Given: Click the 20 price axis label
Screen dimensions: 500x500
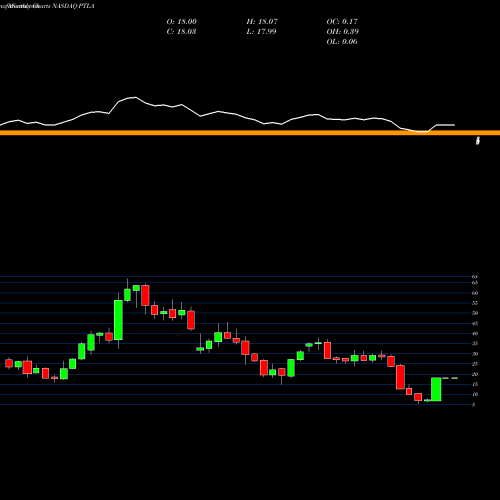Looking at the screenshot, I should point(475,374).
